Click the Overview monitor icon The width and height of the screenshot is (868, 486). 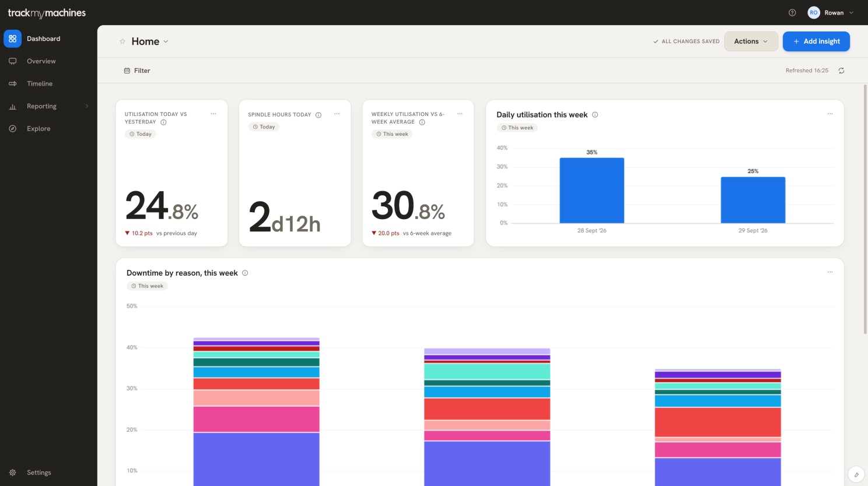pos(13,61)
